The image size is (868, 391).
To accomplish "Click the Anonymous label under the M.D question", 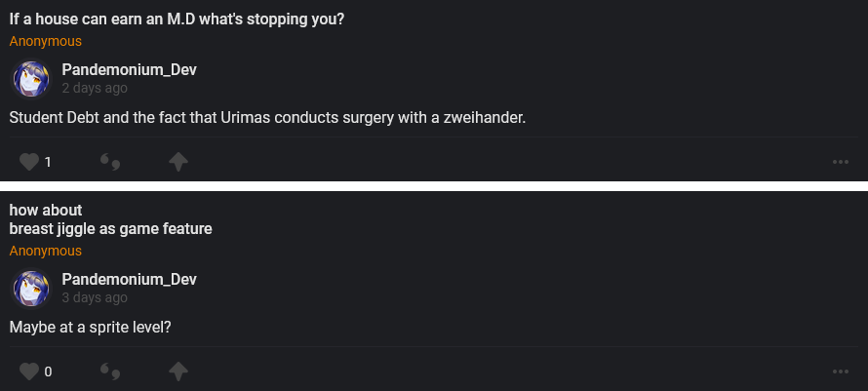I will (46, 41).
